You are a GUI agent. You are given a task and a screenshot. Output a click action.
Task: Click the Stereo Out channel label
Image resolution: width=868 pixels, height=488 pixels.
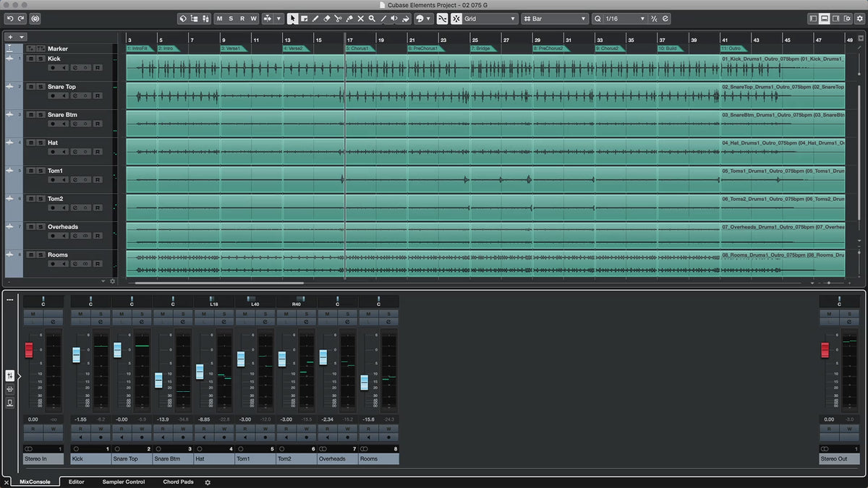(838, 459)
